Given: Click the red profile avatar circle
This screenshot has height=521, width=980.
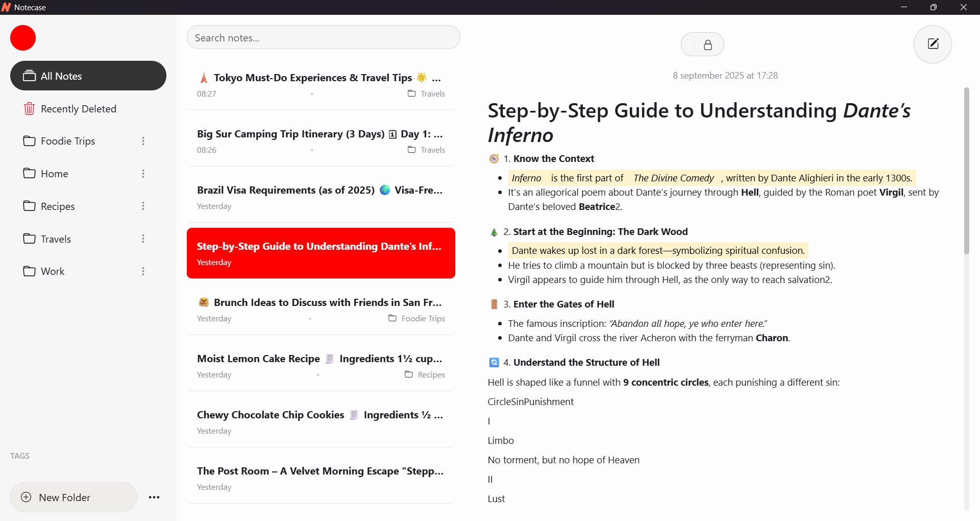Looking at the screenshot, I should pos(23,38).
